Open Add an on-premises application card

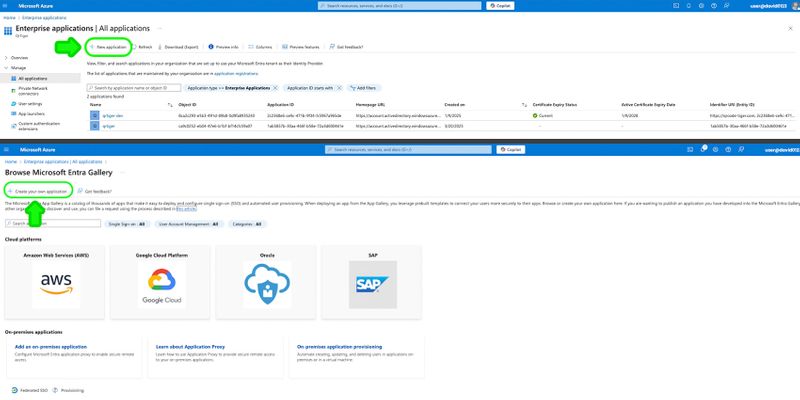coord(74,358)
